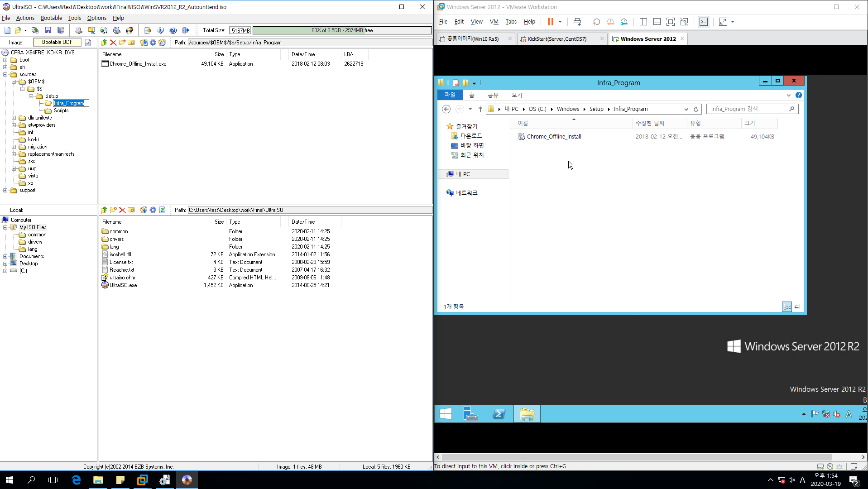
Task: Toggle VMware Unity mode
Action: click(x=684, y=22)
